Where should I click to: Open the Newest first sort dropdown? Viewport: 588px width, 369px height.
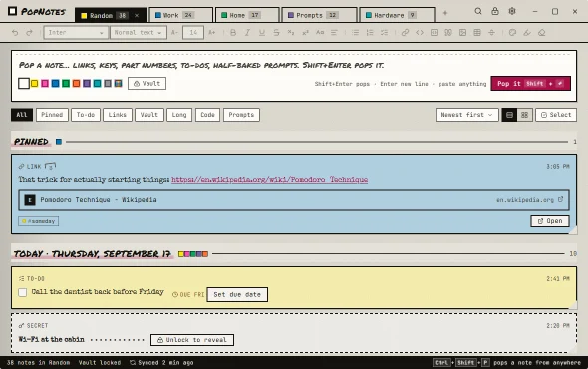[466, 115]
